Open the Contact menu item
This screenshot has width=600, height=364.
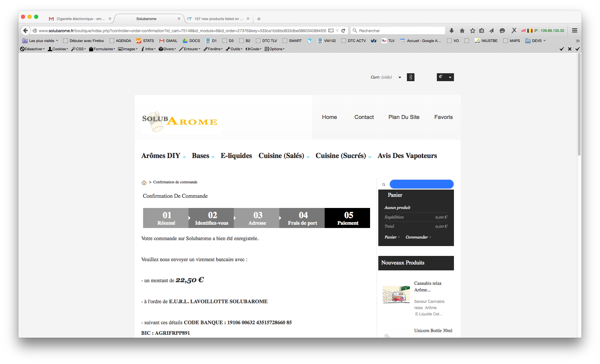click(364, 117)
